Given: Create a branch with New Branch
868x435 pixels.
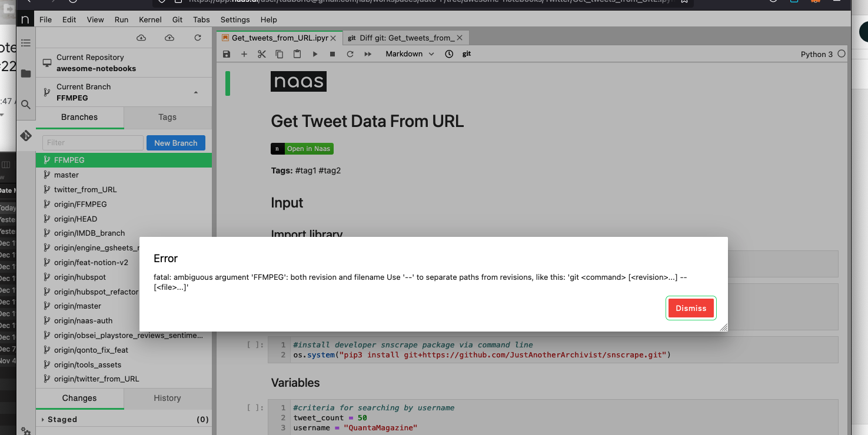Looking at the screenshot, I should coord(175,142).
